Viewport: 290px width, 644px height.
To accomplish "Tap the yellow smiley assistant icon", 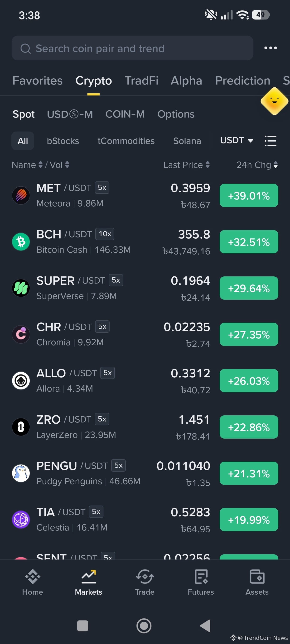I will pos(275,101).
